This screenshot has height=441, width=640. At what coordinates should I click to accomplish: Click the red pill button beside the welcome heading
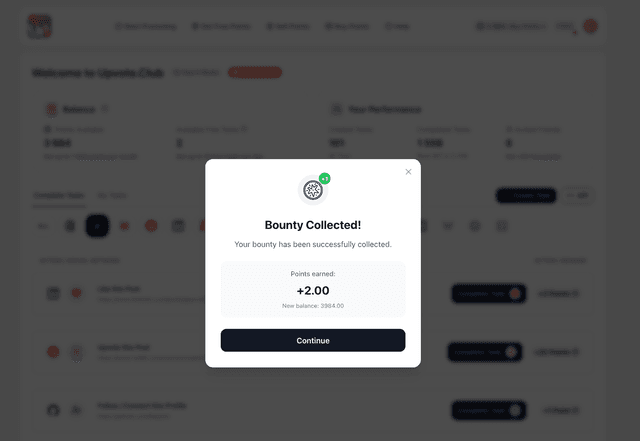pyautogui.click(x=255, y=72)
